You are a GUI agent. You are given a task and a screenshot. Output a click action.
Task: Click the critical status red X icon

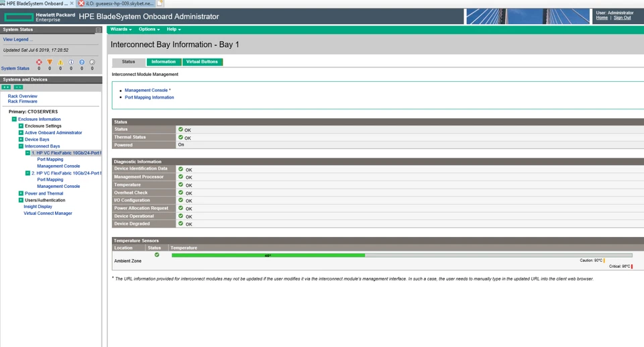point(39,62)
